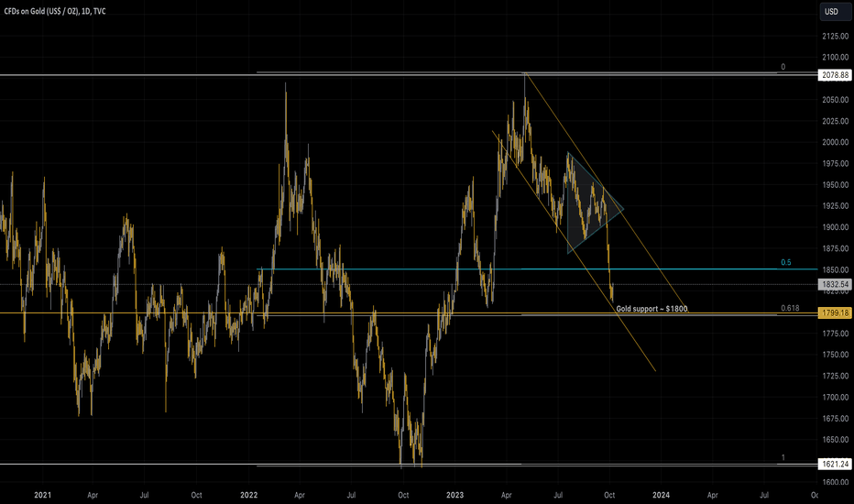Click the 2024 year label on time axis
The image size is (854, 504).
point(662,495)
